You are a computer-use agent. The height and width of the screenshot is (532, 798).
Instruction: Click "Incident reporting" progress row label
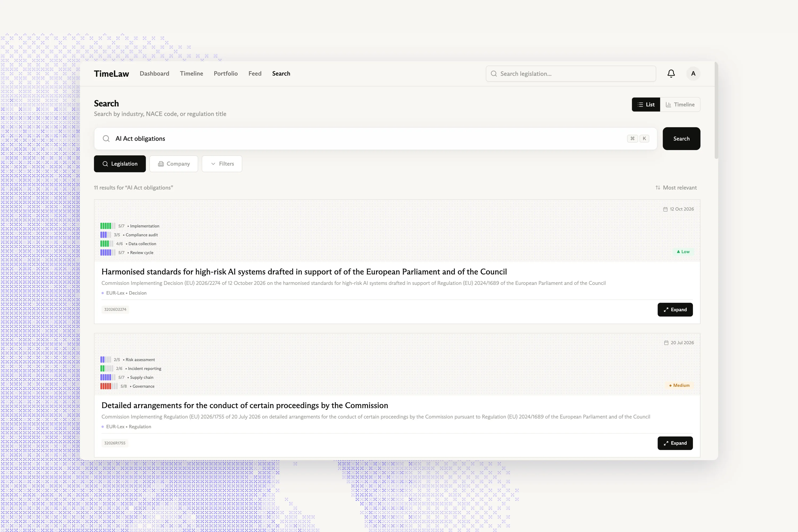pos(144,368)
